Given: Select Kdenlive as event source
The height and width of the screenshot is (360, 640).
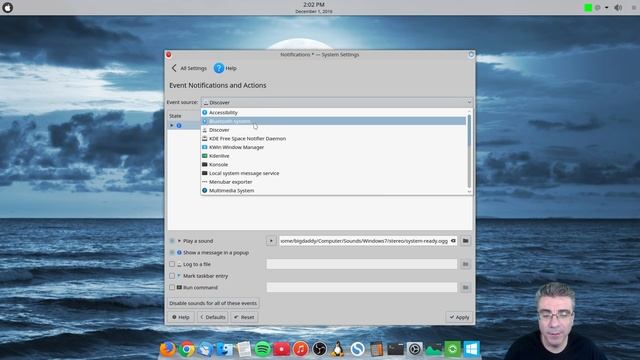Looking at the screenshot, I should point(333,156).
